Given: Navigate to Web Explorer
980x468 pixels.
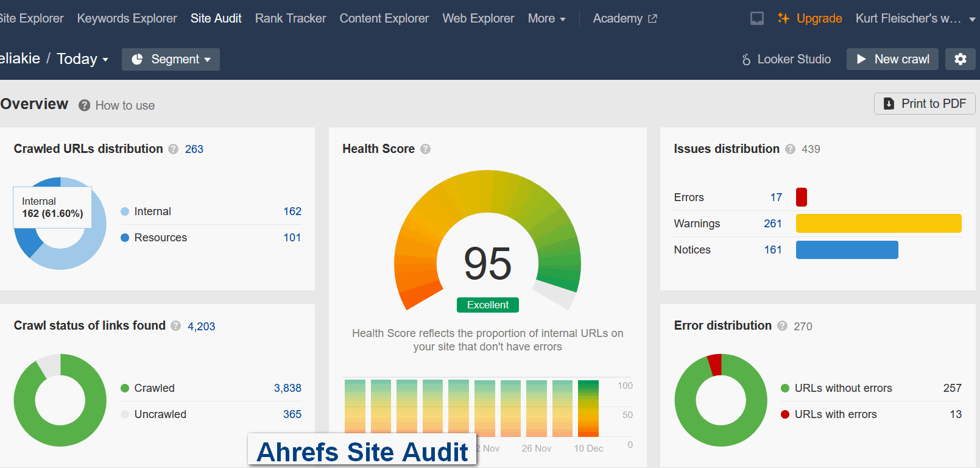Looking at the screenshot, I should pyautogui.click(x=478, y=18).
